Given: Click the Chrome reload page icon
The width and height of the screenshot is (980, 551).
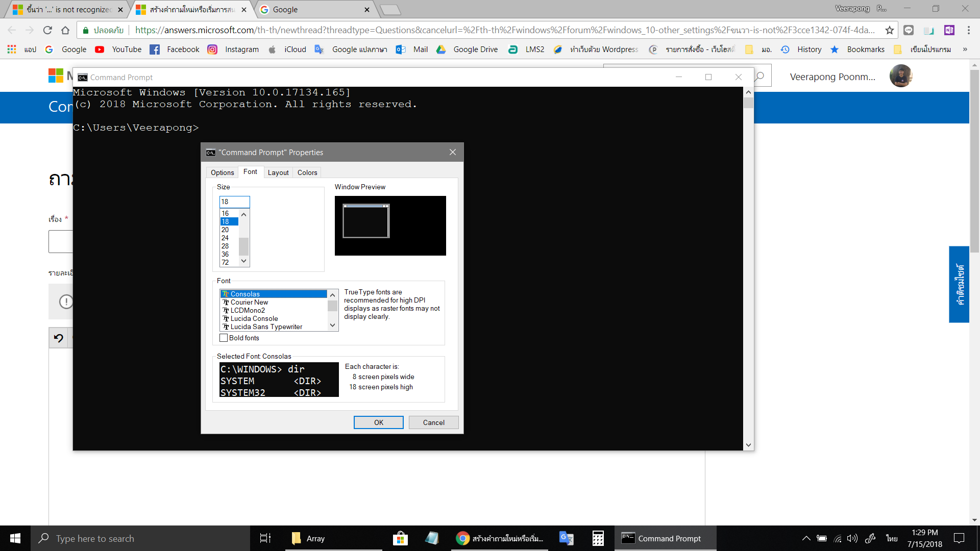Looking at the screenshot, I should (x=47, y=30).
